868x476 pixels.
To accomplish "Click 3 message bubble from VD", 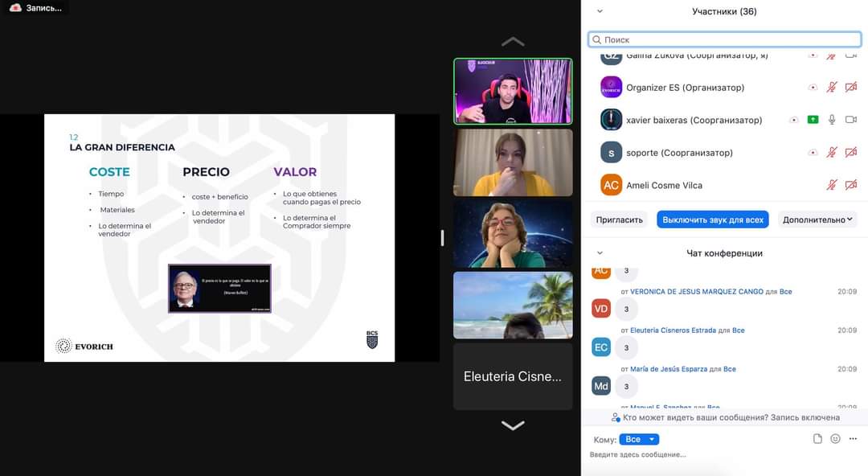I will point(626,310).
